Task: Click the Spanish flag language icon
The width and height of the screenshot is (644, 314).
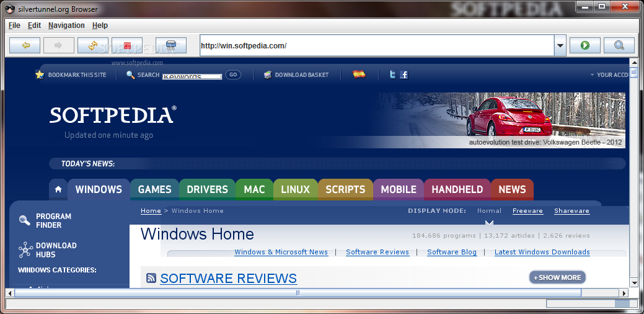Action: click(x=359, y=74)
